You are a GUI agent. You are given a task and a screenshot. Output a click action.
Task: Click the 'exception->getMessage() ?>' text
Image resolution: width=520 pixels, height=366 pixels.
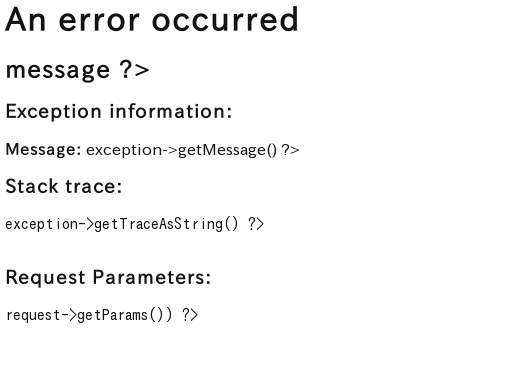(193, 150)
